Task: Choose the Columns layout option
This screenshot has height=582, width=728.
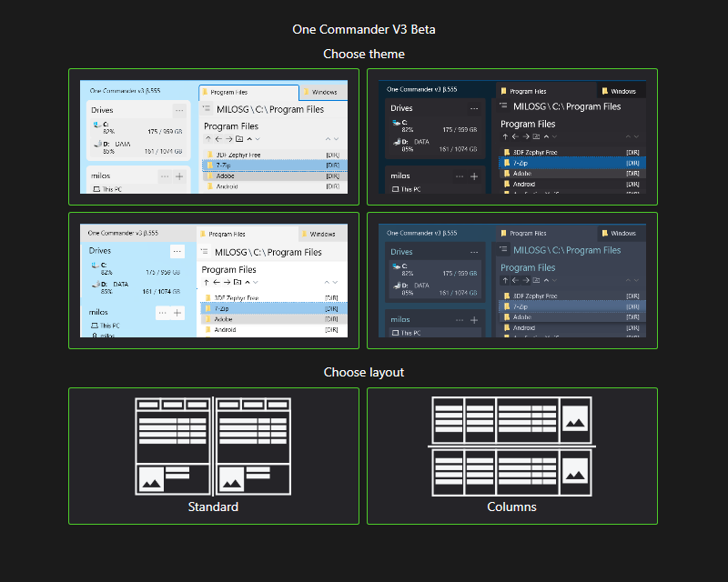Action: 512,457
